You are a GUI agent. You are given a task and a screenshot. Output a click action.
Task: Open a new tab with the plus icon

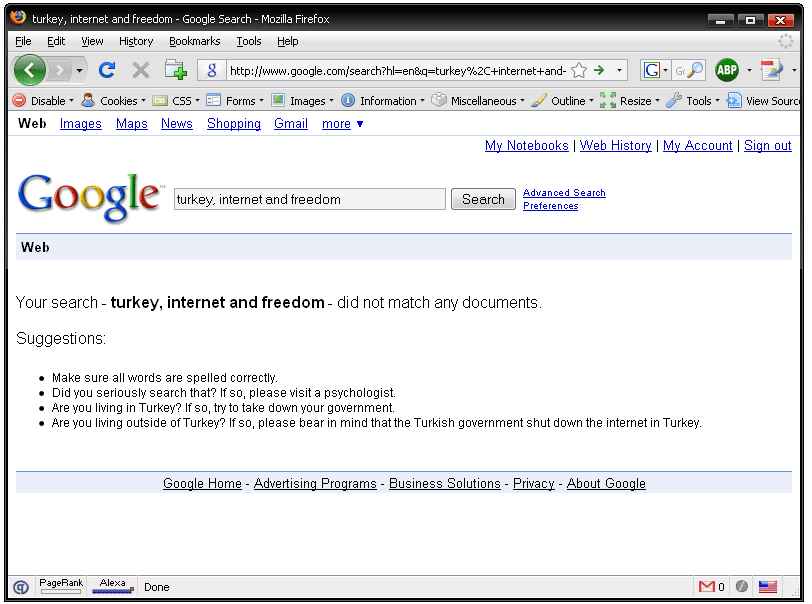click(x=176, y=70)
